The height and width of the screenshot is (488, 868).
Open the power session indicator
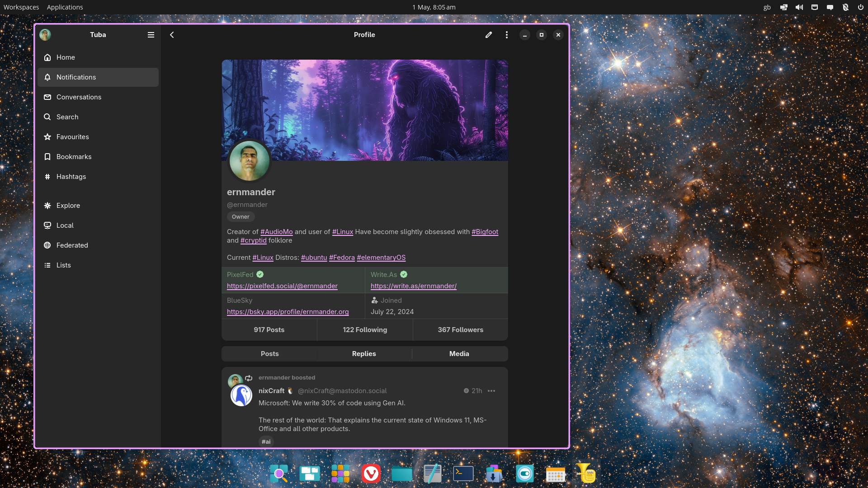[861, 7]
